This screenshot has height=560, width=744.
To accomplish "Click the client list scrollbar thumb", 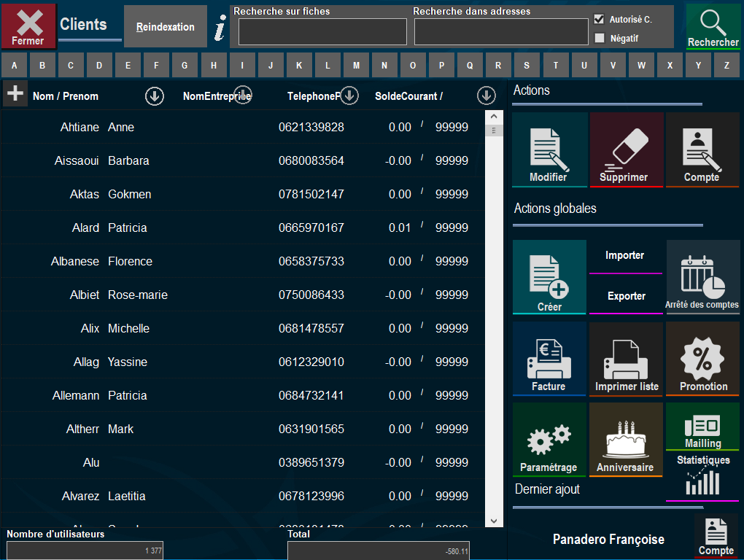I will 494,130.
